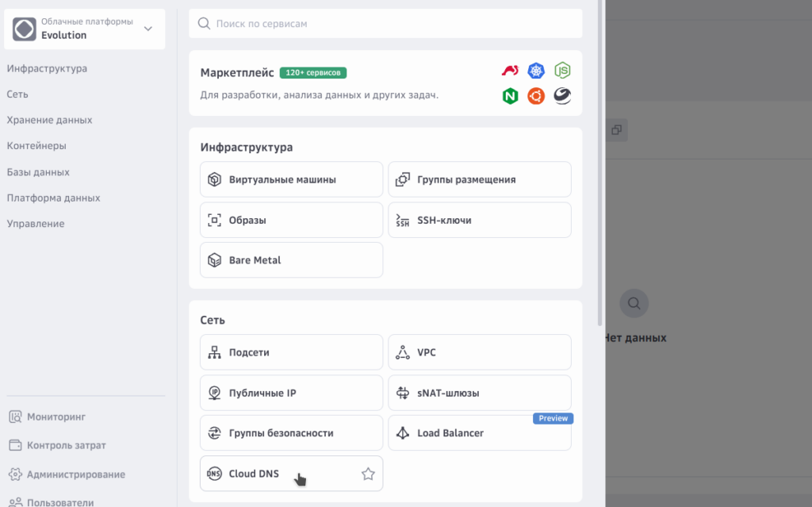Click the magnifier icon above Нет данных
Screen dimensions: 812x507
pyautogui.click(x=634, y=302)
